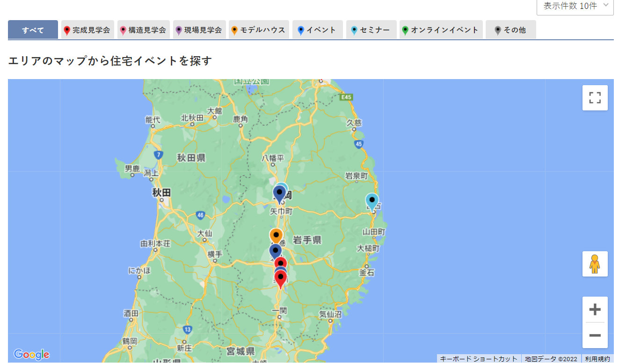
Task: Click the bottom-most red map pin
Action: tap(280, 278)
